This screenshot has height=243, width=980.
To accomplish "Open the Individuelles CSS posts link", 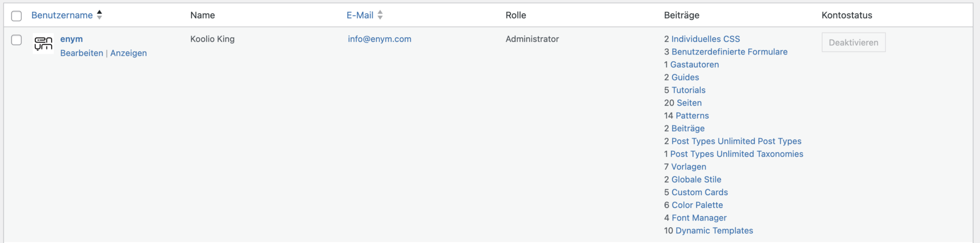I will tap(705, 39).
